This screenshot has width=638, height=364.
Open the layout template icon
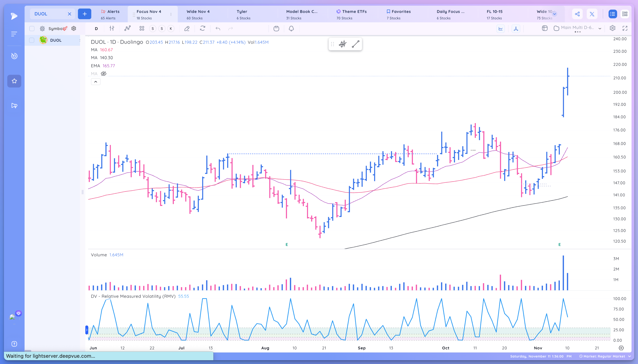pyautogui.click(x=545, y=28)
